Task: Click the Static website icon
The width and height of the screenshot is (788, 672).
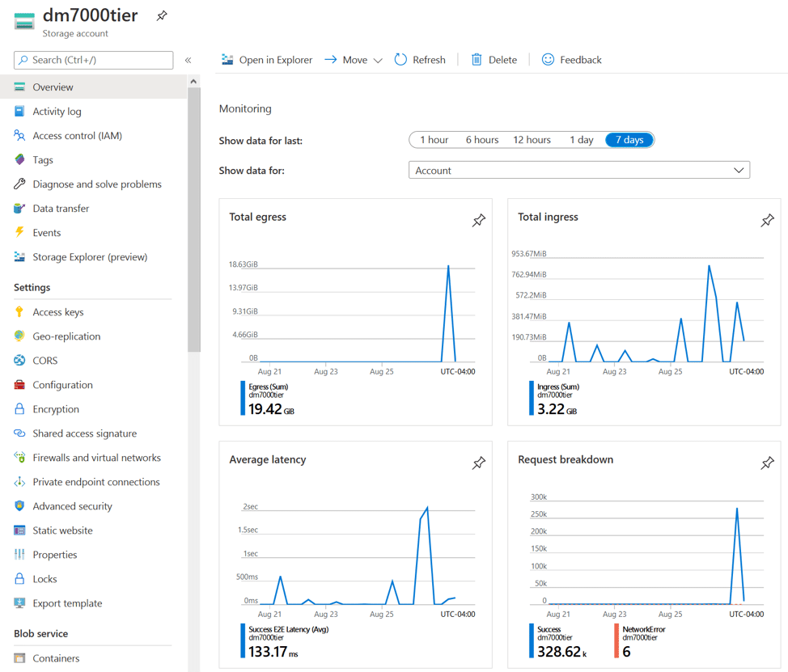Action: (19, 530)
